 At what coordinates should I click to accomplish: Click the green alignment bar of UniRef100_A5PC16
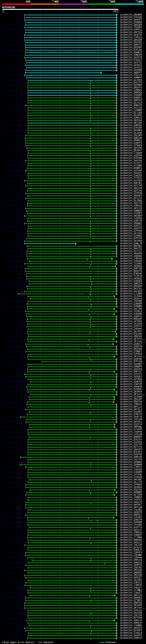pyautogui.click(x=74, y=560)
